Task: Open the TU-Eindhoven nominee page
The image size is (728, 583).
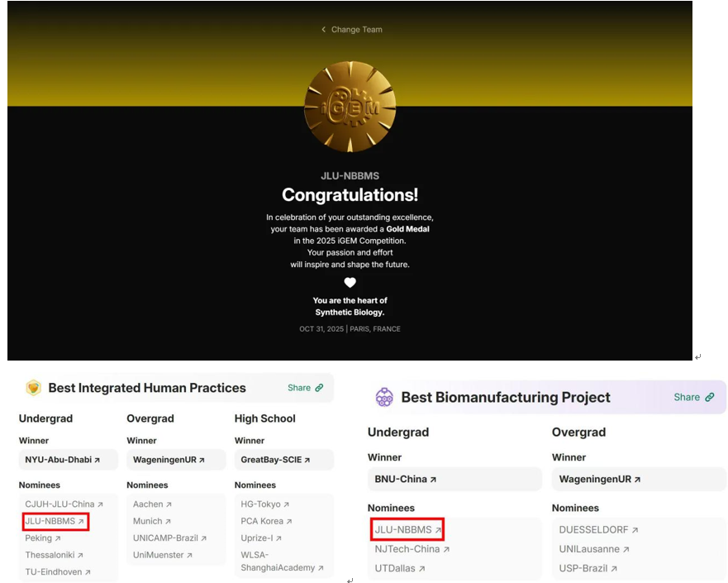Action: click(x=57, y=572)
